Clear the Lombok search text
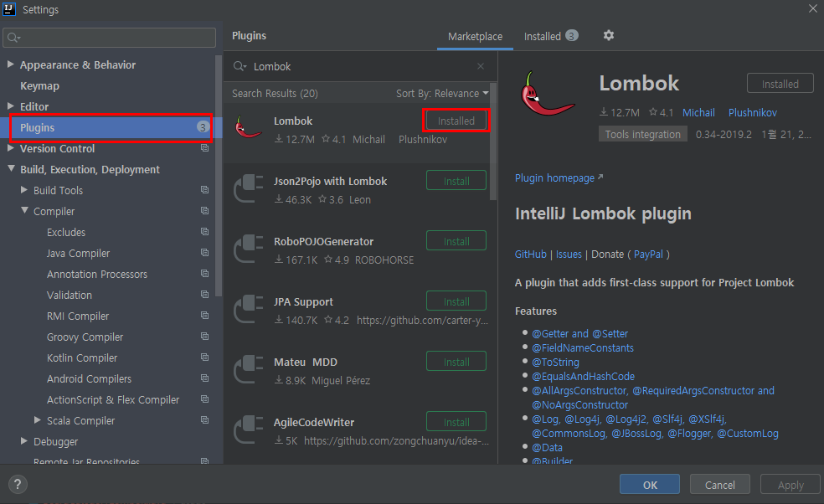 tap(481, 66)
